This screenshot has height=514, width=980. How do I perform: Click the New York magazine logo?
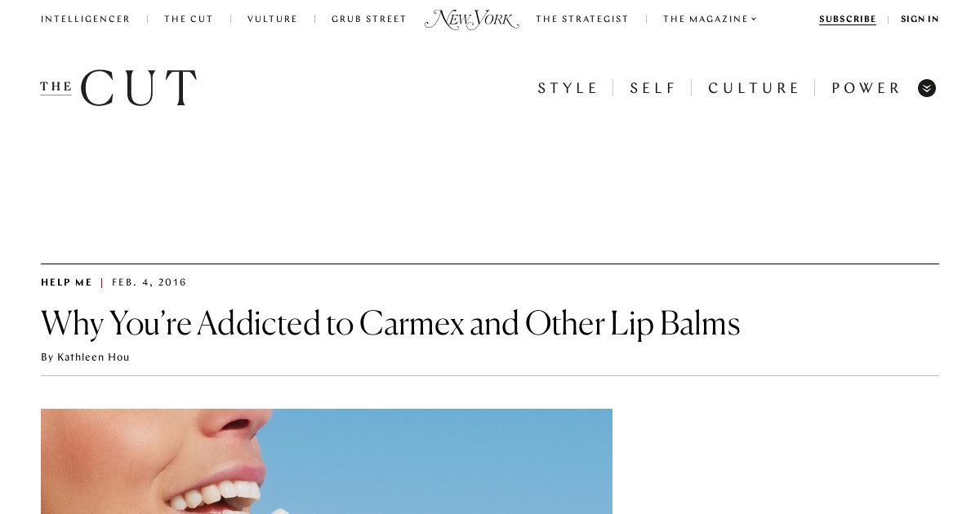click(x=472, y=20)
